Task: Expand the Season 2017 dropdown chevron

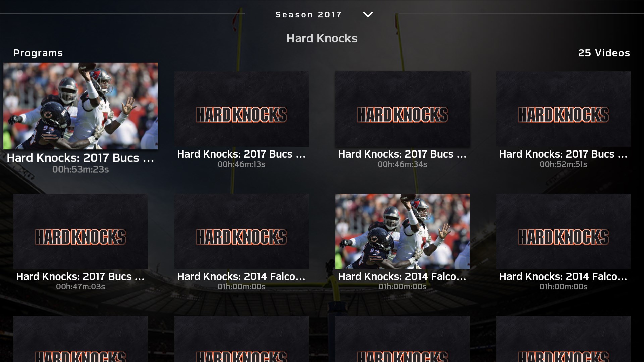Action: [368, 14]
